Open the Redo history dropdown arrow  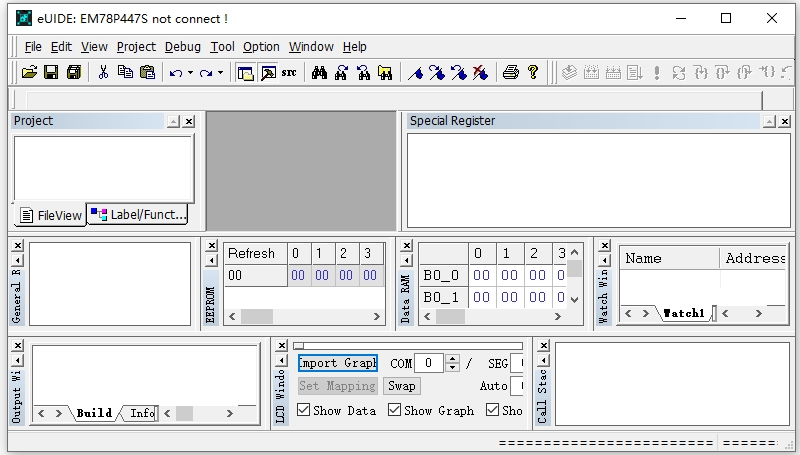click(x=220, y=73)
